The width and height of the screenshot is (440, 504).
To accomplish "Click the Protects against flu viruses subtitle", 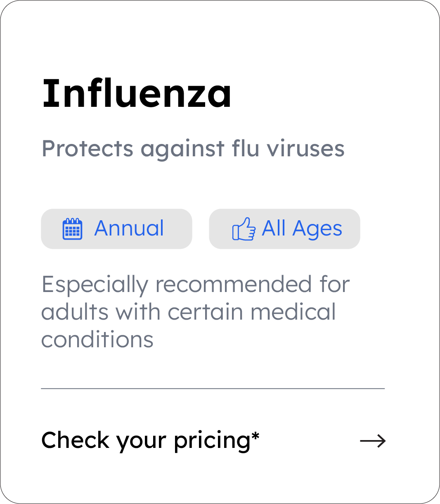I will 193,148.
